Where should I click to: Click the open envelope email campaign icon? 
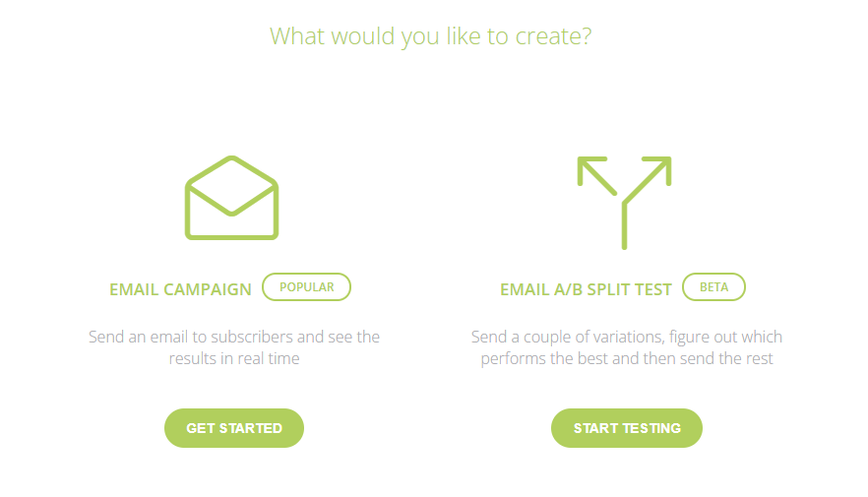pos(231,198)
